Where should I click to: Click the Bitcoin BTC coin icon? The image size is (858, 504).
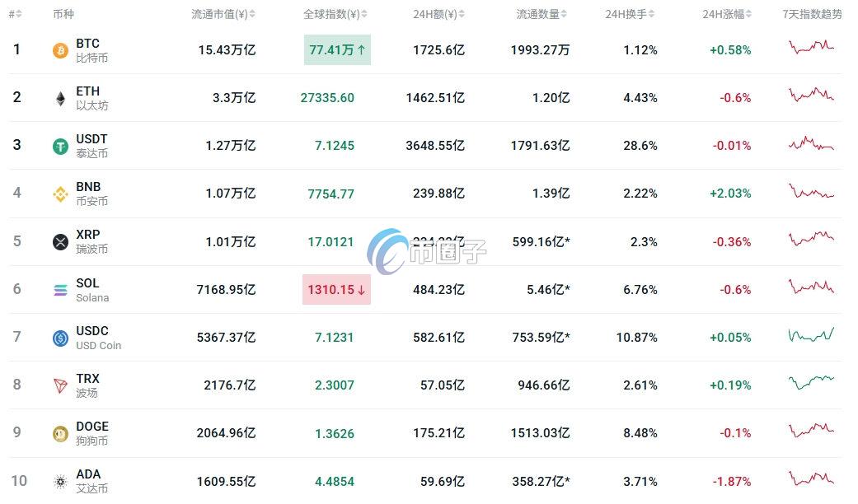tap(60, 50)
